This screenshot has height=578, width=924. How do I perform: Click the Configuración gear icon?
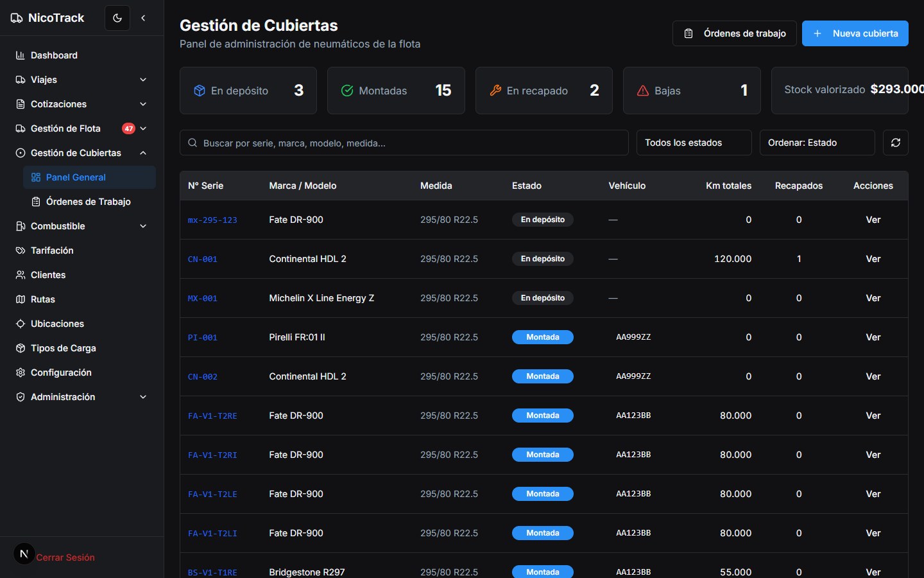tap(21, 372)
